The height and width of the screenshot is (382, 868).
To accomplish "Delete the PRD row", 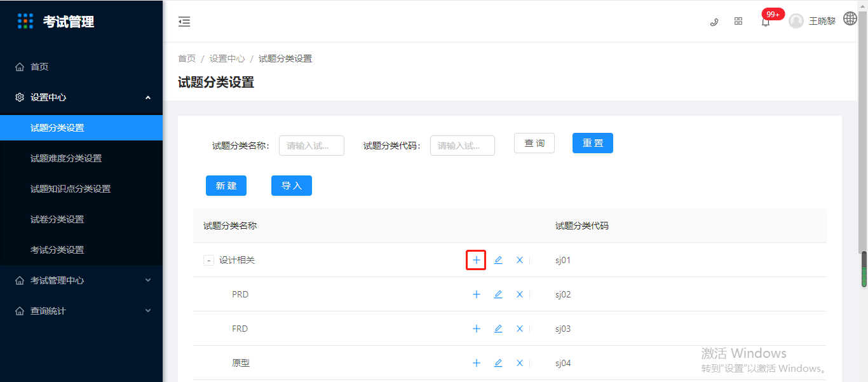I will tap(520, 294).
